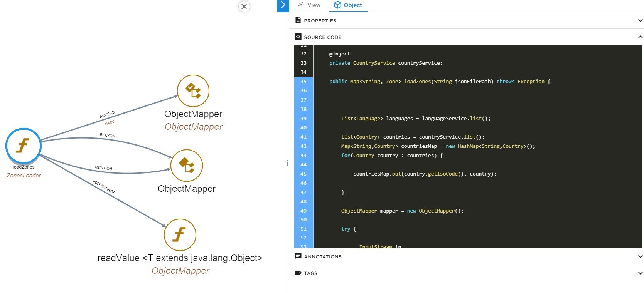Expand the Tags section chevron
The height and width of the screenshot is (293, 644).
[640, 273]
